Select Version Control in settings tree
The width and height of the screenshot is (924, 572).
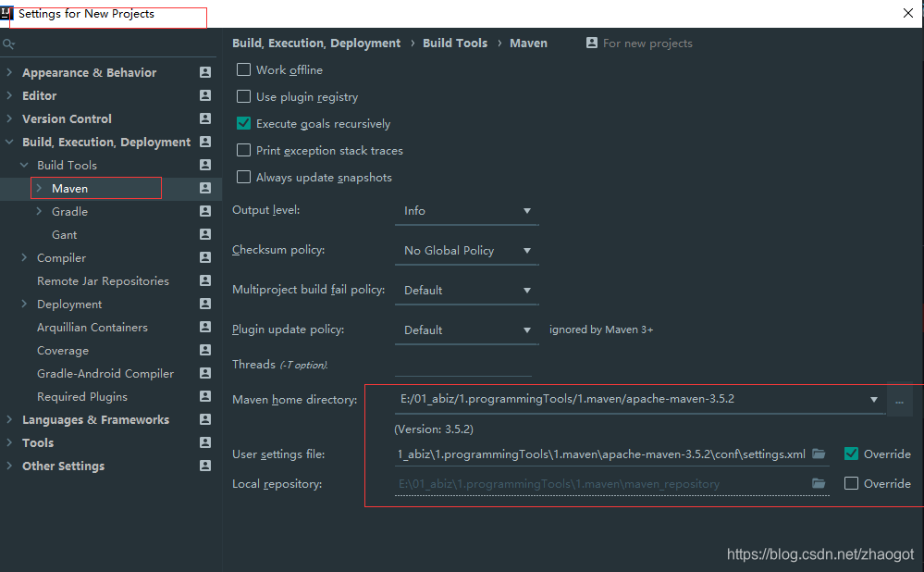(67, 119)
